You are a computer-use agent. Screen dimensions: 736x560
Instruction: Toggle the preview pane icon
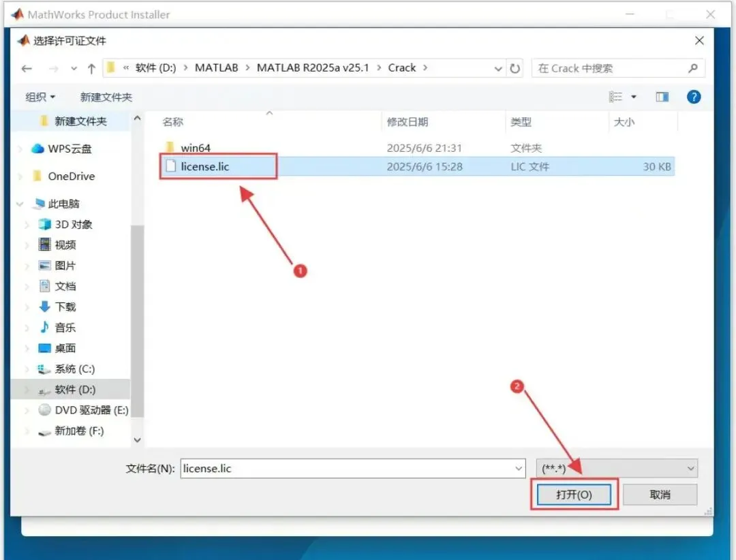tap(662, 97)
